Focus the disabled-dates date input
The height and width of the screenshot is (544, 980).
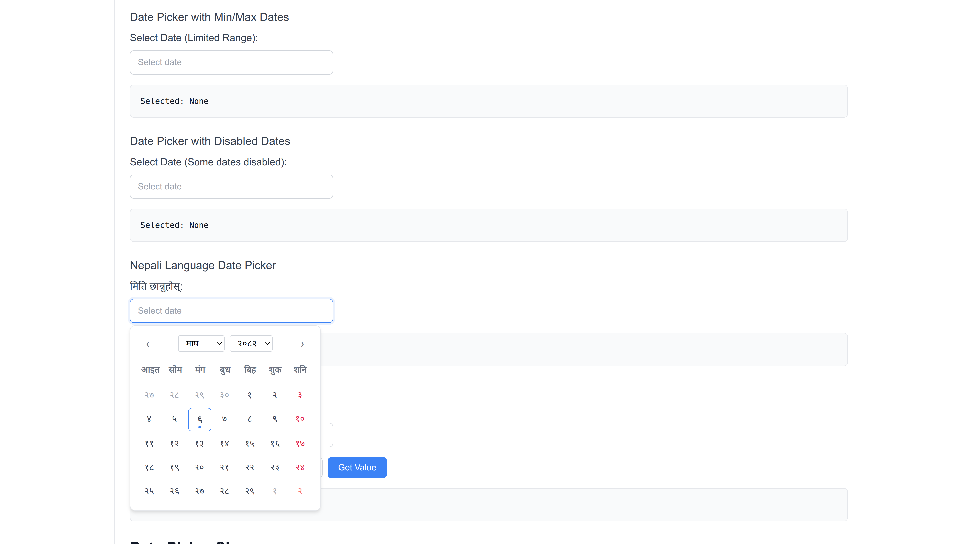pos(231,186)
